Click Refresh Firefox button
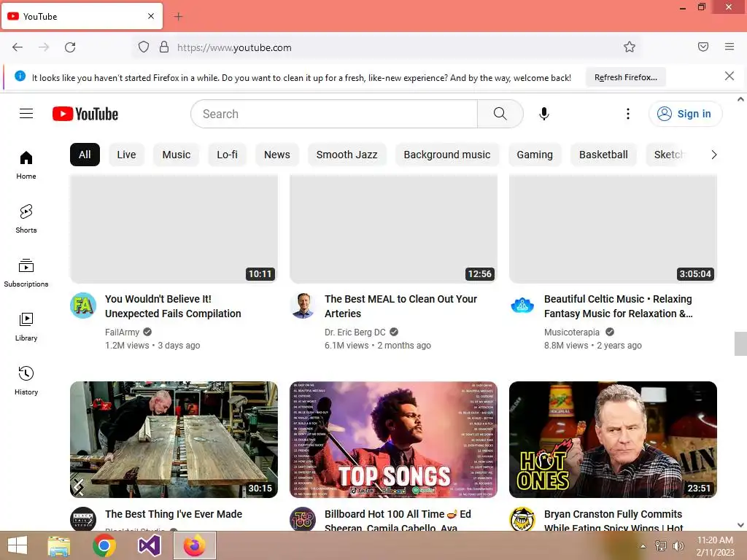The image size is (747, 560). (625, 77)
